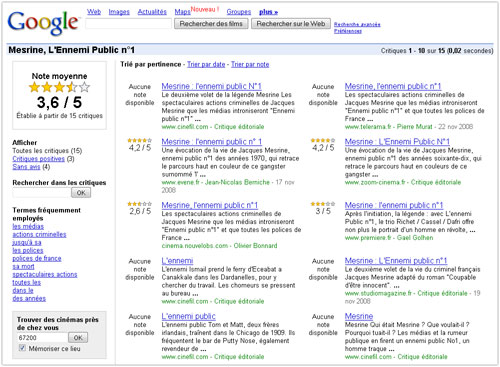The image size is (500, 367).
Task: Click the Rechercher sur le Web button
Action: tap(291, 24)
